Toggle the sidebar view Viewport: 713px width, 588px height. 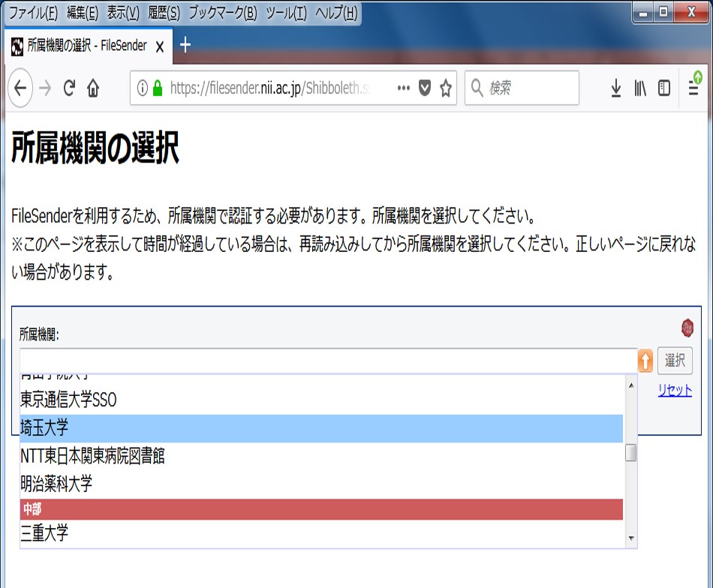point(664,88)
